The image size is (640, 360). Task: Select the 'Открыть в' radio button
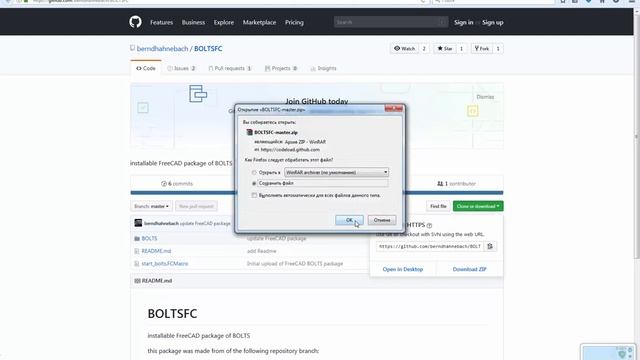click(254, 173)
